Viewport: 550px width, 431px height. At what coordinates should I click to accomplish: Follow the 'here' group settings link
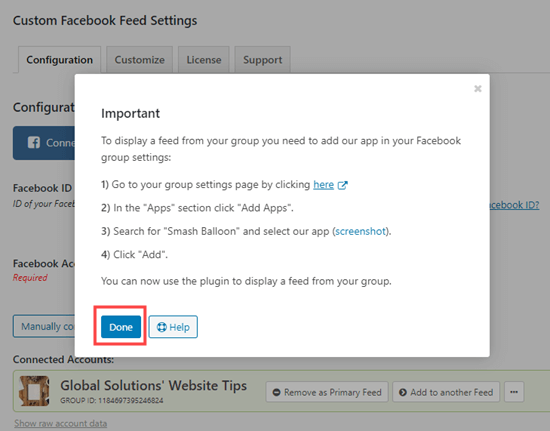(323, 184)
